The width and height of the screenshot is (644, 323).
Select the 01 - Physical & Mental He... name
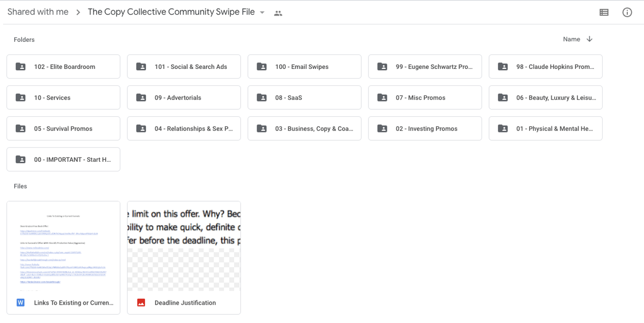click(x=555, y=129)
